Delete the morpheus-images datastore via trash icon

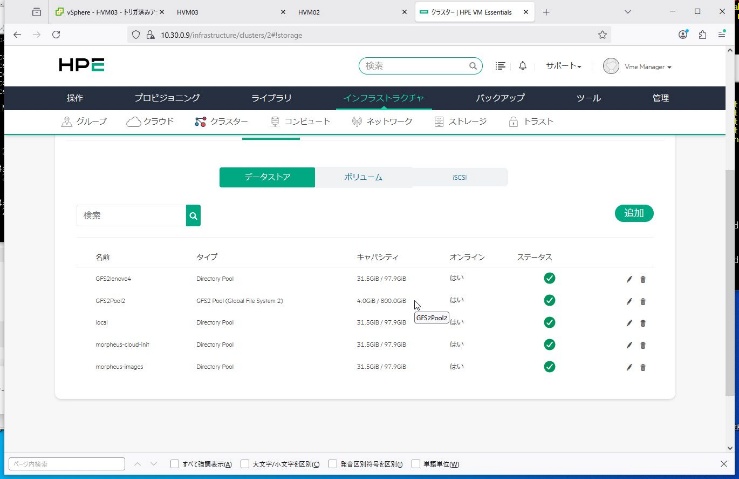tap(643, 367)
